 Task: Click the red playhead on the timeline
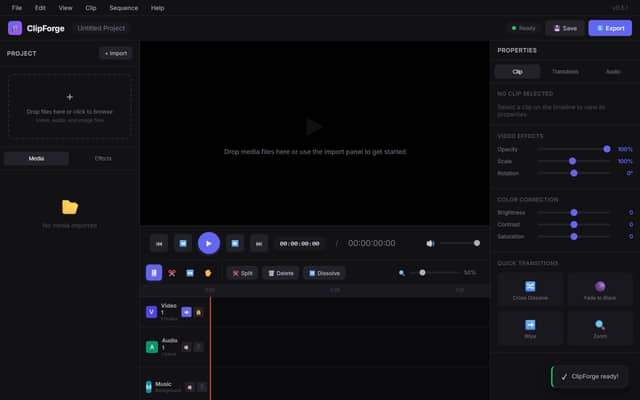(x=210, y=348)
